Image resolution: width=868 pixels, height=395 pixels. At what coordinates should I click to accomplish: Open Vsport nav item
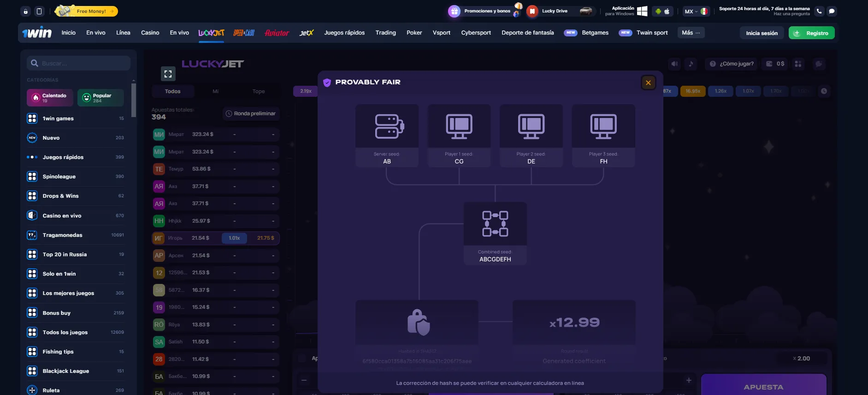tap(442, 33)
